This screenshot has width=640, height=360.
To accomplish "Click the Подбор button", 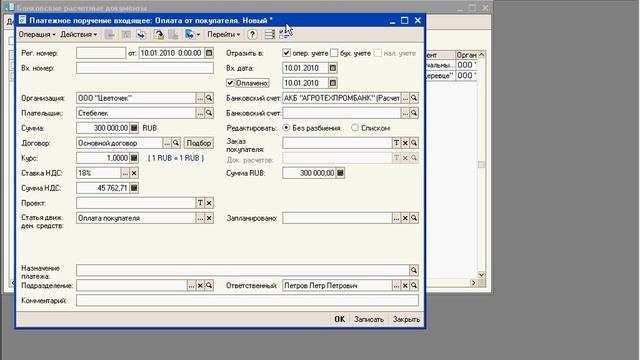I will tap(199, 143).
